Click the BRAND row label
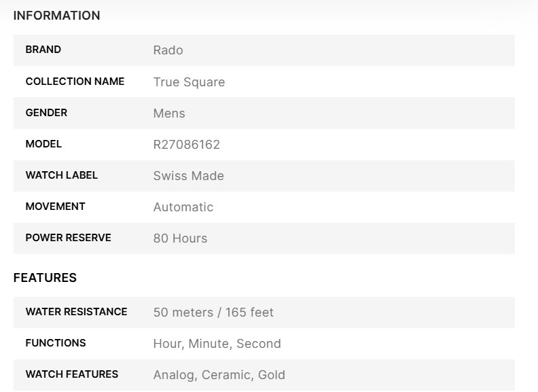This screenshot has height=392, width=538. (43, 50)
